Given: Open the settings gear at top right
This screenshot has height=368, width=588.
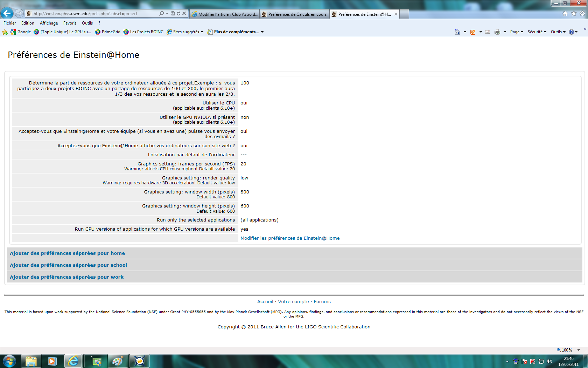Looking at the screenshot, I should click(582, 13).
